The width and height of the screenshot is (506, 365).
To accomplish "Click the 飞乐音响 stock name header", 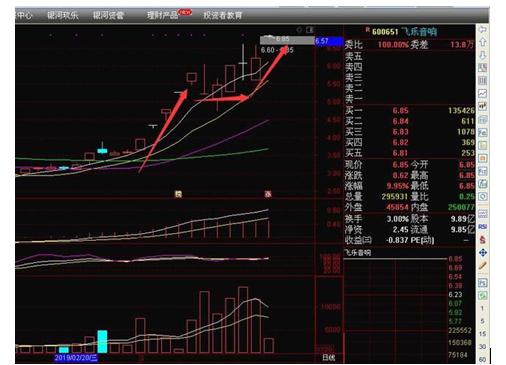I will coord(419,32).
